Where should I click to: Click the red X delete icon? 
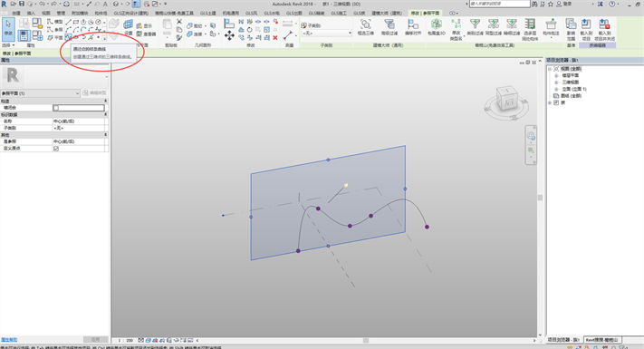[x=275, y=38]
